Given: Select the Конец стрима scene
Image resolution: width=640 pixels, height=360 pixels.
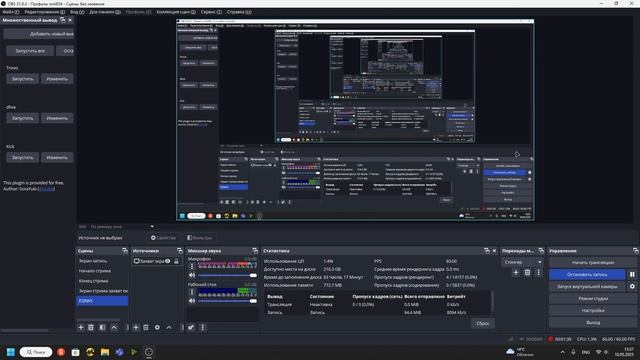Looking at the screenshot, I should click(102, 281).
